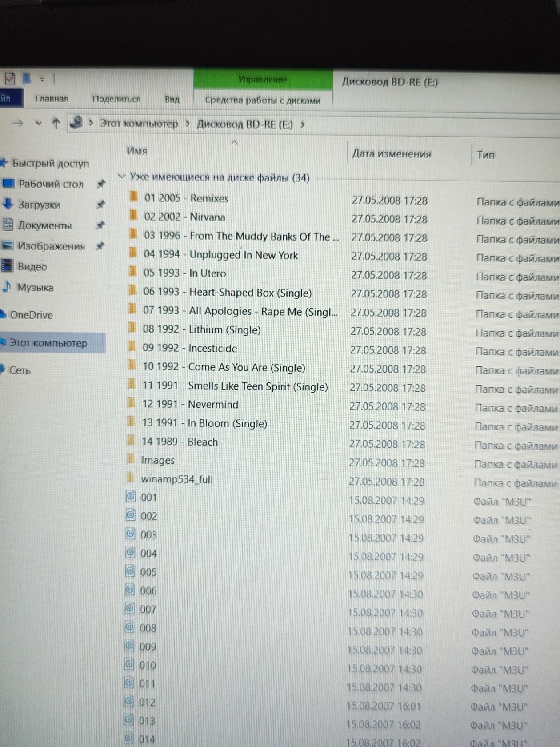Open the Видео icon in sidebar

8,266
